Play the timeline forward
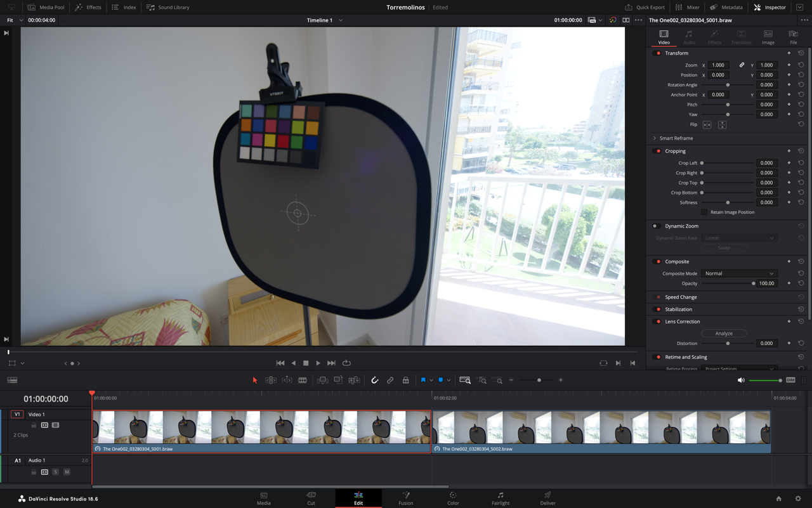The height and width of the screenshot is (508, 812). pos(318,363)
